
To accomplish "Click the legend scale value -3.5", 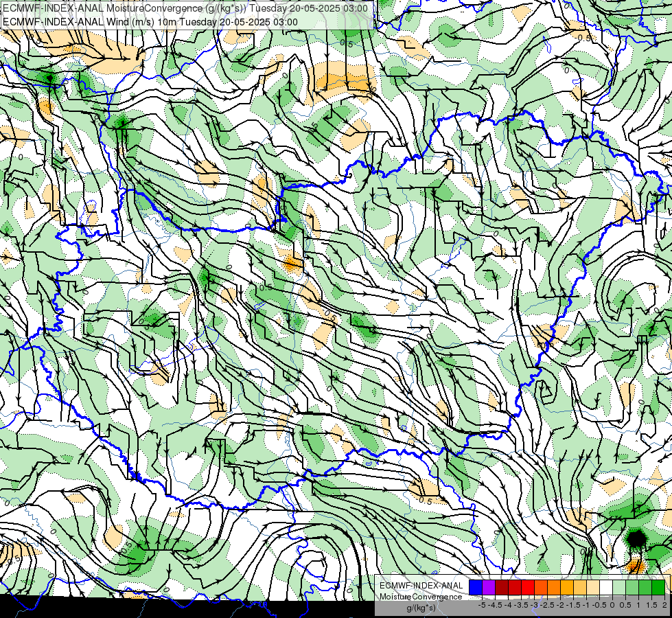I will click(521, 605).
